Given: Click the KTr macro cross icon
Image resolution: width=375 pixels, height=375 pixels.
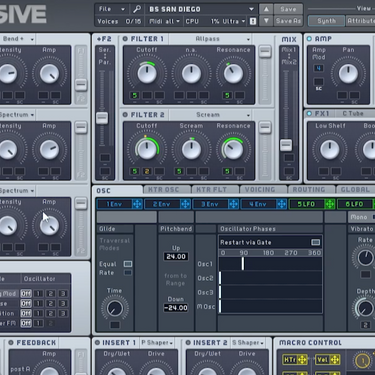Looking at the screenshot, I should (x=302, y=360).
